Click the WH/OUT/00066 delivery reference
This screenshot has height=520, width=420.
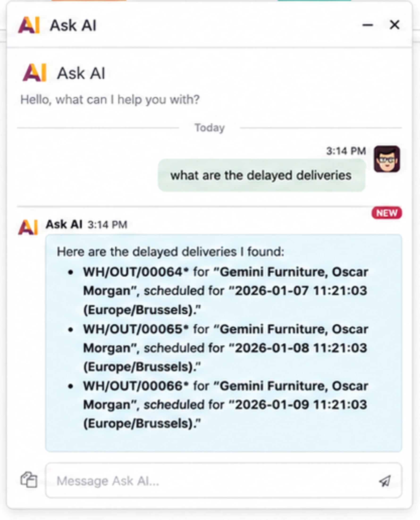click(136, 386)
